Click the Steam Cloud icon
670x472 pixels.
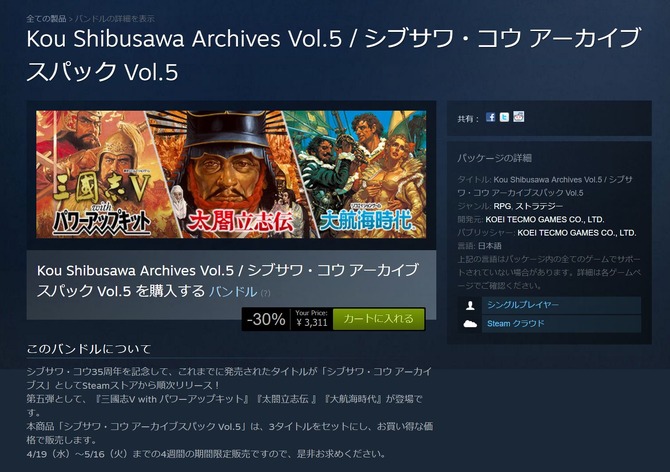point(470,324)
